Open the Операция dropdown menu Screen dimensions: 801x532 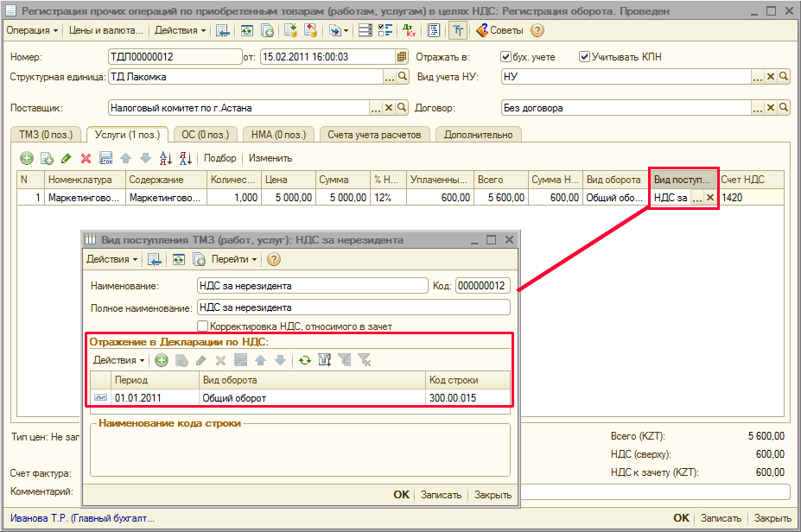[32, 30]
